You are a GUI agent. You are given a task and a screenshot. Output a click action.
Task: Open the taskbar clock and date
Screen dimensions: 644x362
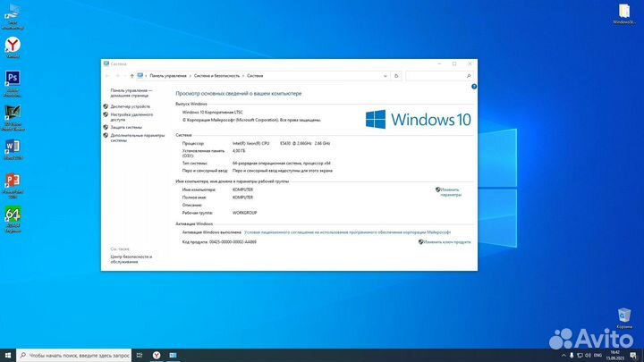point(614,356)
